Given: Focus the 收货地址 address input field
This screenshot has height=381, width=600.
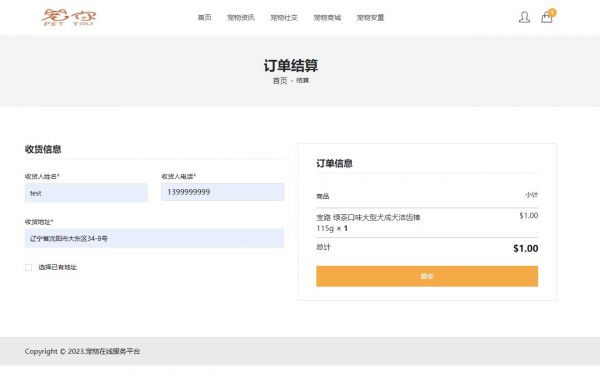Looking at the screenshot, I should point(154,238).
